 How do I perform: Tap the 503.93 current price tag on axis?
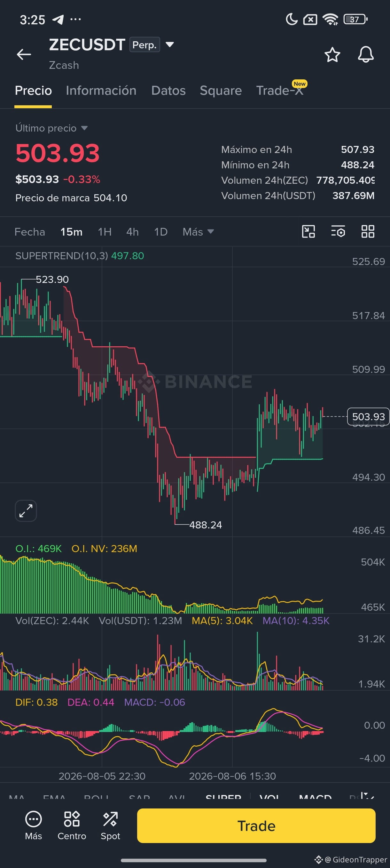click(x=368, y=416)
